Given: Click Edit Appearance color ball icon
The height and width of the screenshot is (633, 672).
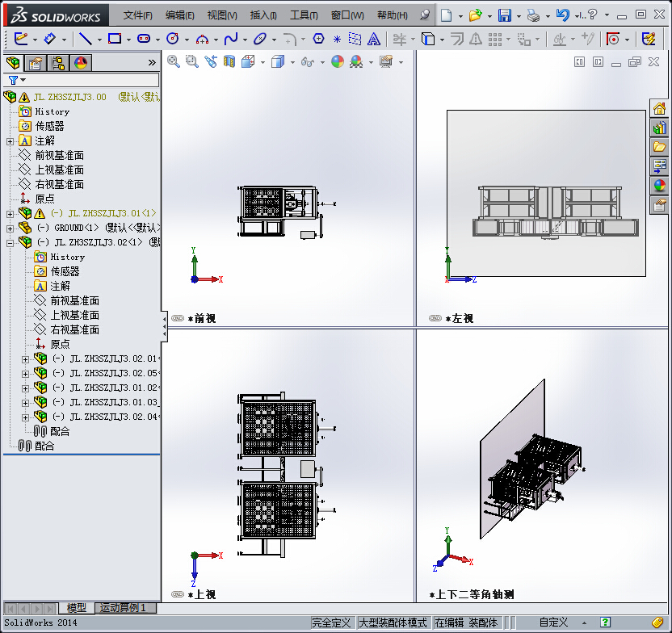Looking at the screenshot, I should tap(338, 61).
